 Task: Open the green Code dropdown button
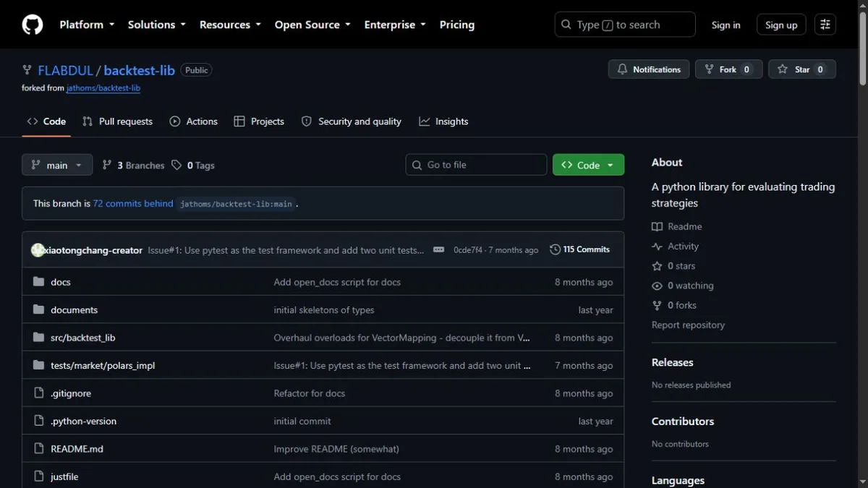(x=588, y=165)
